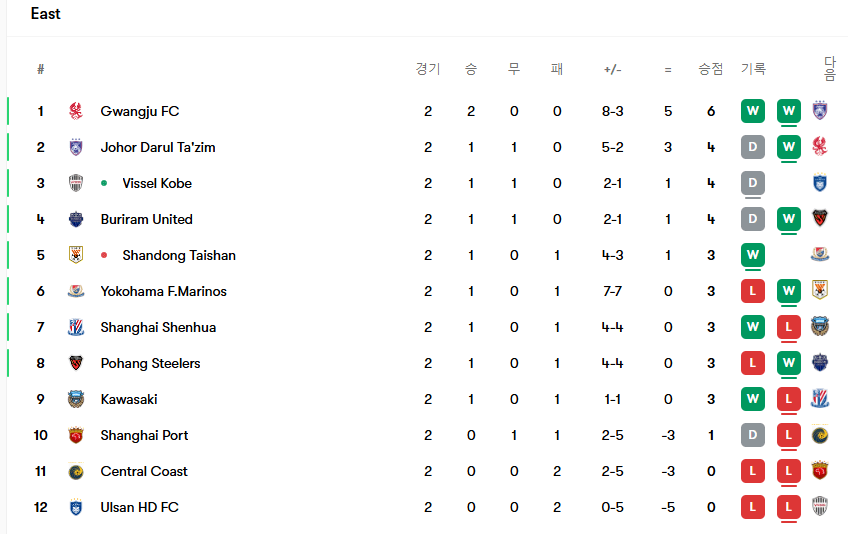Click the Vissel Kobe crest beside its name
Viewport: 848px width, 534px height.
(76, 183)
